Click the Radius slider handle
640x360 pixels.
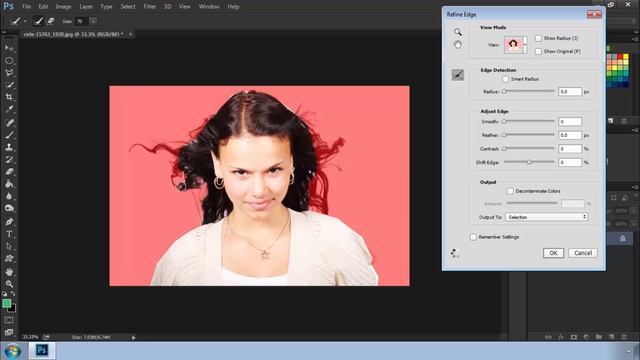[504, 91]
